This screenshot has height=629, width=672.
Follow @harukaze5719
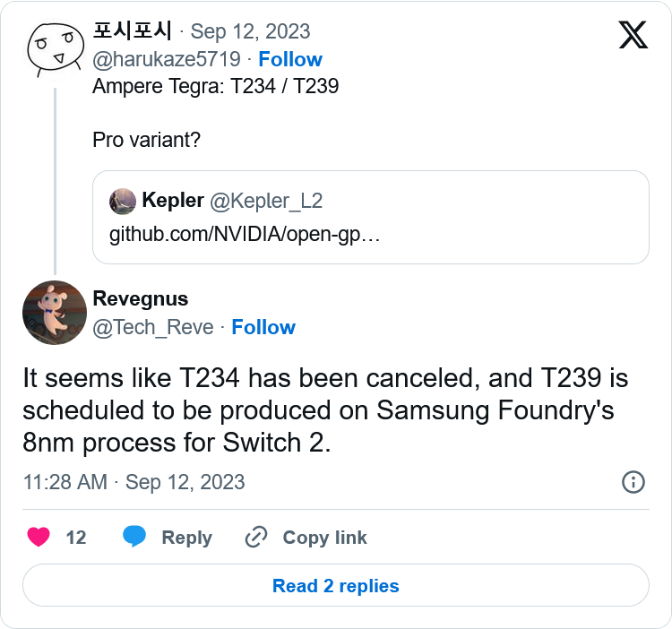coord(290,59)
